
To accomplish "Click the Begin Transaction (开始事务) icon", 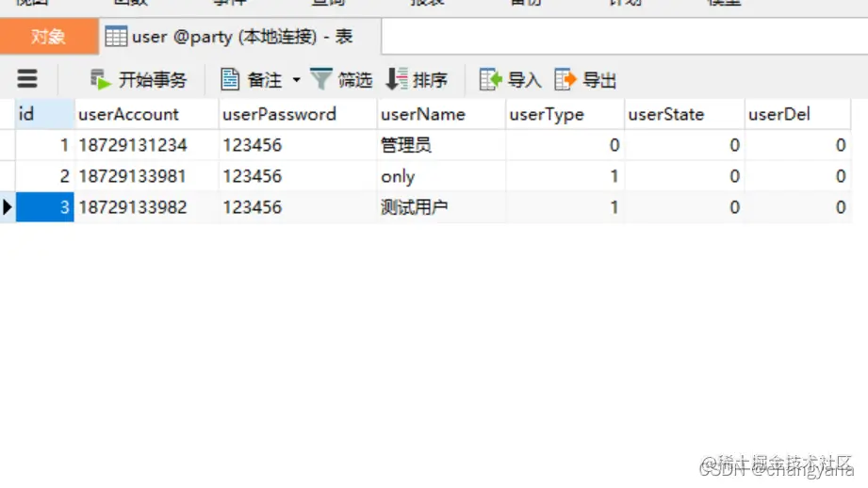I will coord(101,80).
